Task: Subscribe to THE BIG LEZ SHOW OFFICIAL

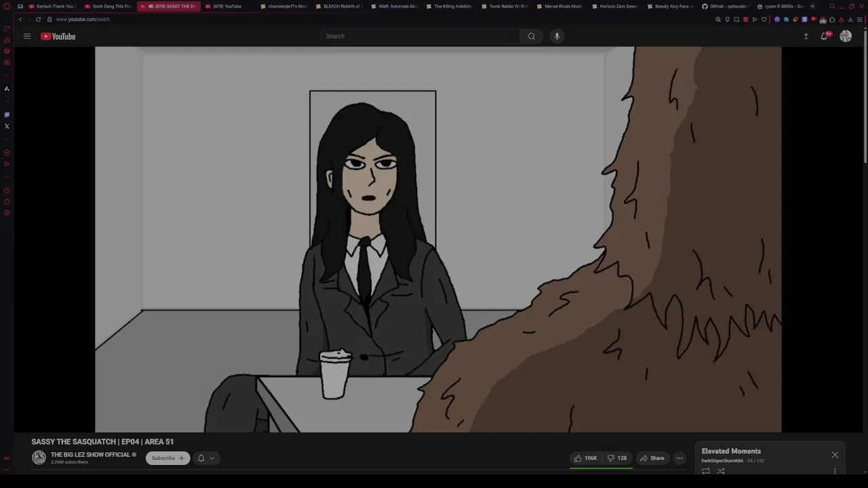Action: (167, 458)
